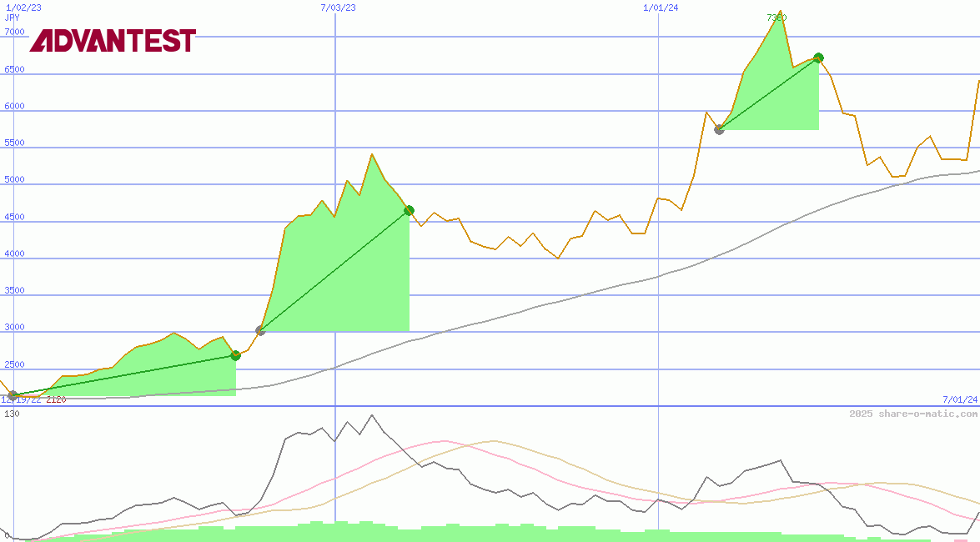Click the green exit marker near 2700
This screenshot has width=980, height=542.
pos(235,355)
